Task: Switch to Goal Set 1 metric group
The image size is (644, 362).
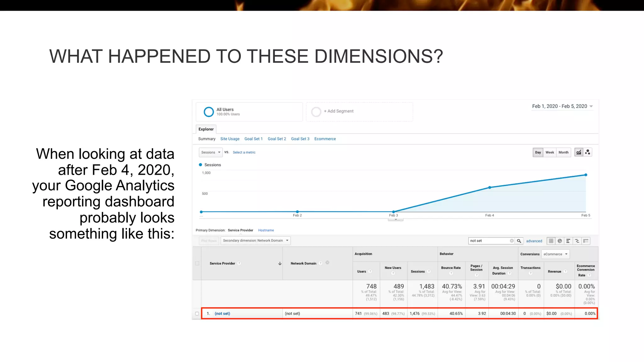Action: pos(253,139)
